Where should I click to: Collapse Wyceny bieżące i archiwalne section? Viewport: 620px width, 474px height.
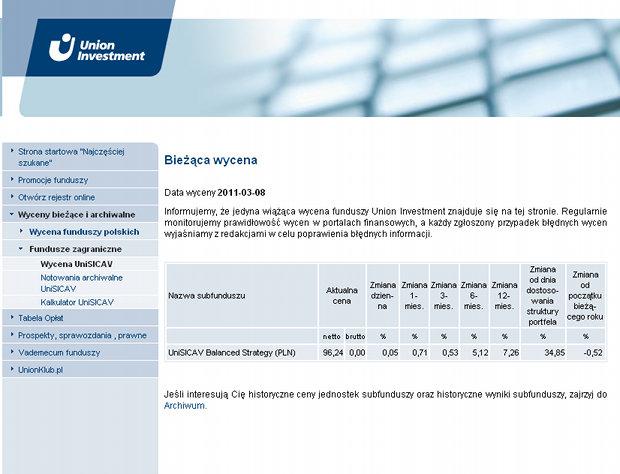pos(76,215)
